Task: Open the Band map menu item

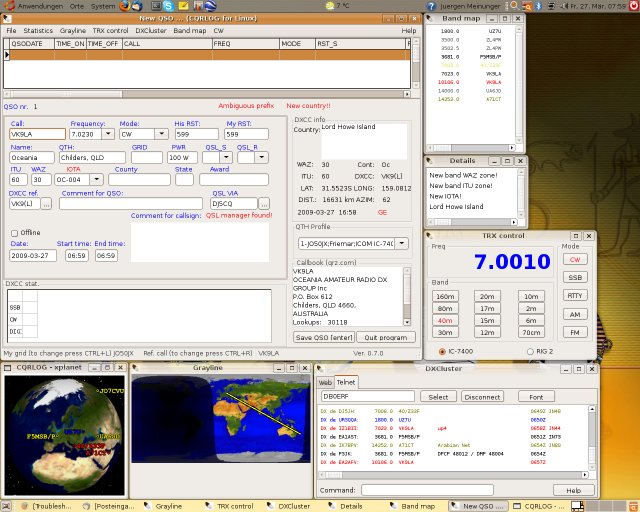Action: pyautogui.click(x=190, y=31)
